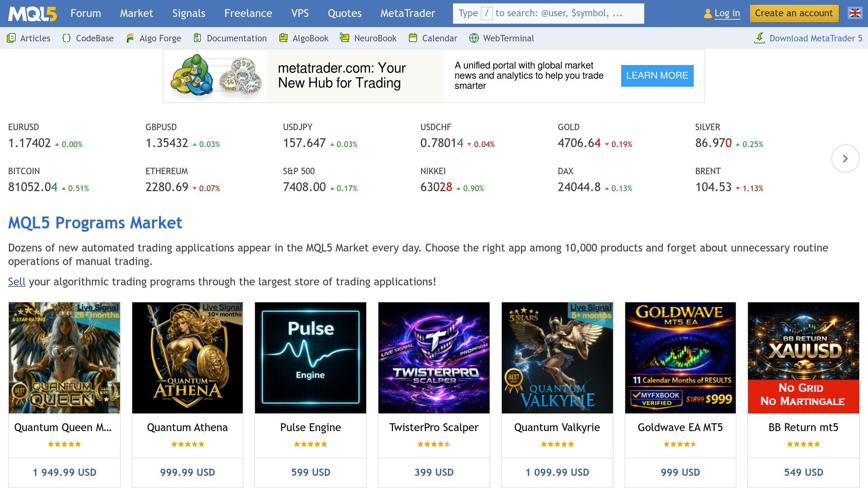The image size is (868, 488).
Task: Open the Quotes menu
Action: (x=345, y=14)
